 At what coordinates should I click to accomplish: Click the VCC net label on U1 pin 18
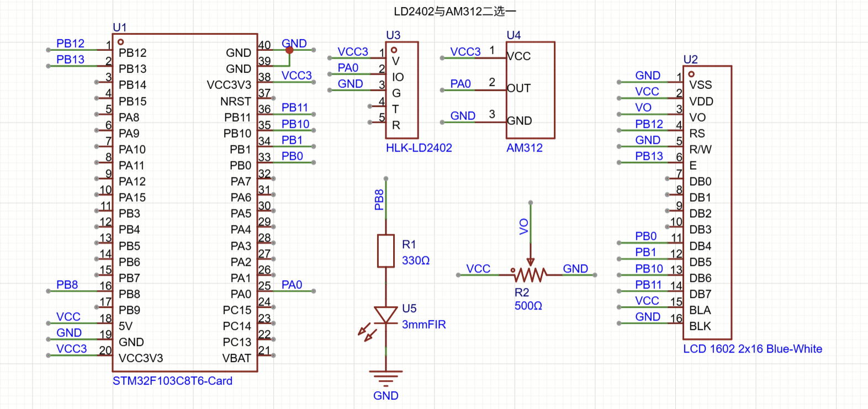point(68,317)
